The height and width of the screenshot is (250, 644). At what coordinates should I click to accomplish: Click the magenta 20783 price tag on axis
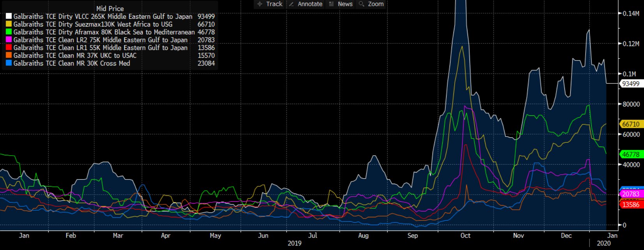pyautogui.click(x=631, y=194)
